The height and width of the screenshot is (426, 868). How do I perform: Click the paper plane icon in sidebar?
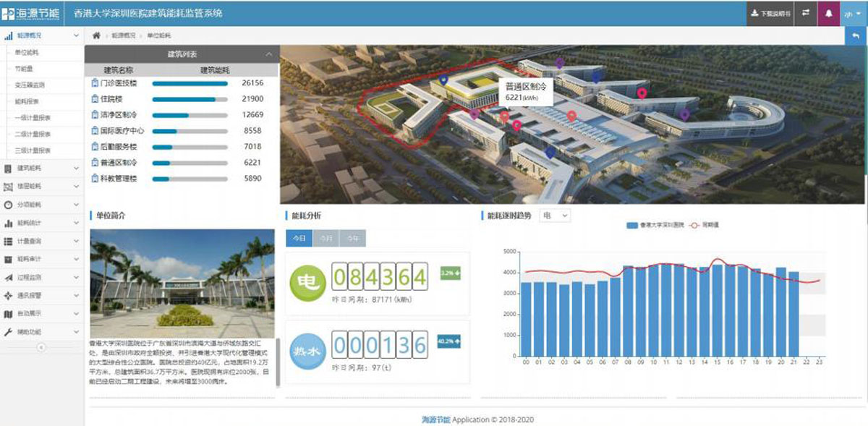8,277
